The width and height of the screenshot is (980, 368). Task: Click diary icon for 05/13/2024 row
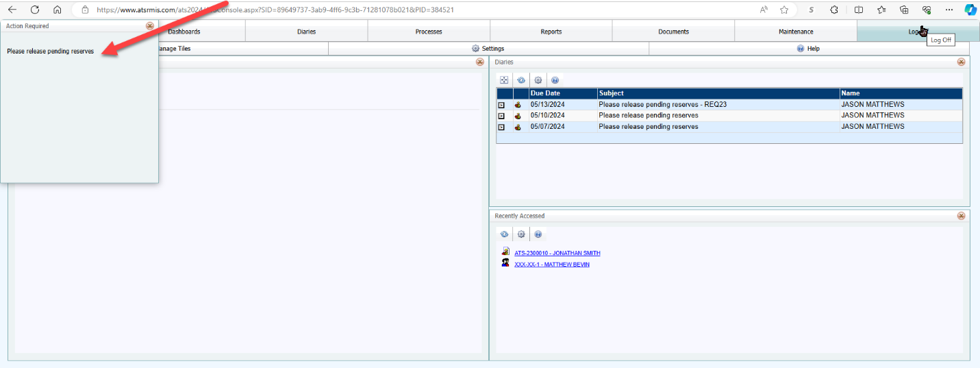[x=518, y=105]
